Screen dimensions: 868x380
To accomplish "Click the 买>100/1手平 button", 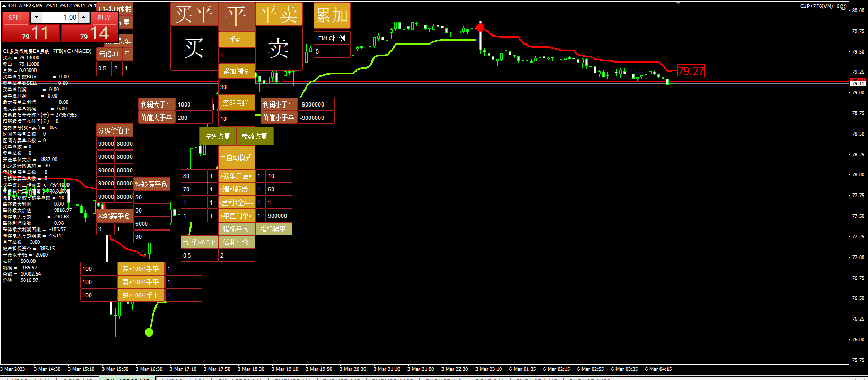I will coord(141,269).
